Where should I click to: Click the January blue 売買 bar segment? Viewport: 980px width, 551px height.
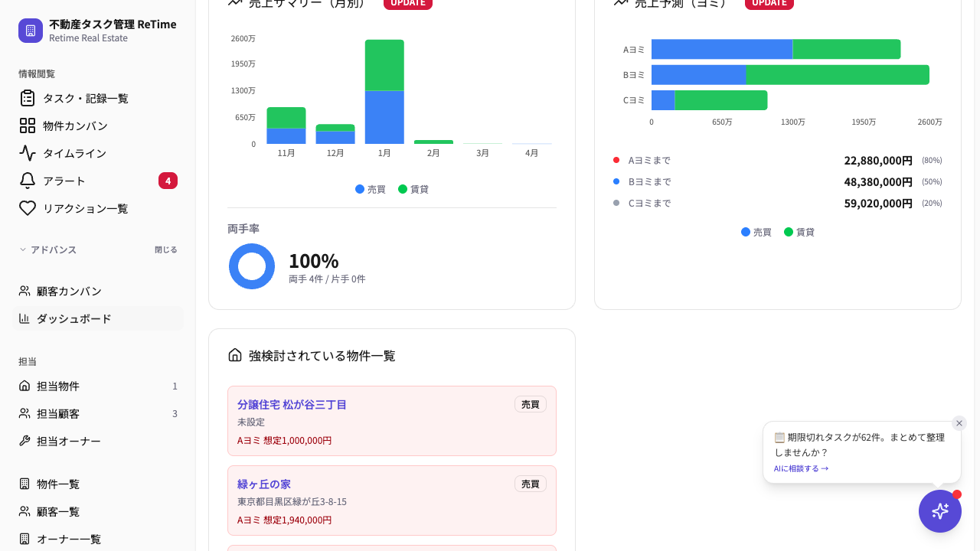[x=384, y=117]
